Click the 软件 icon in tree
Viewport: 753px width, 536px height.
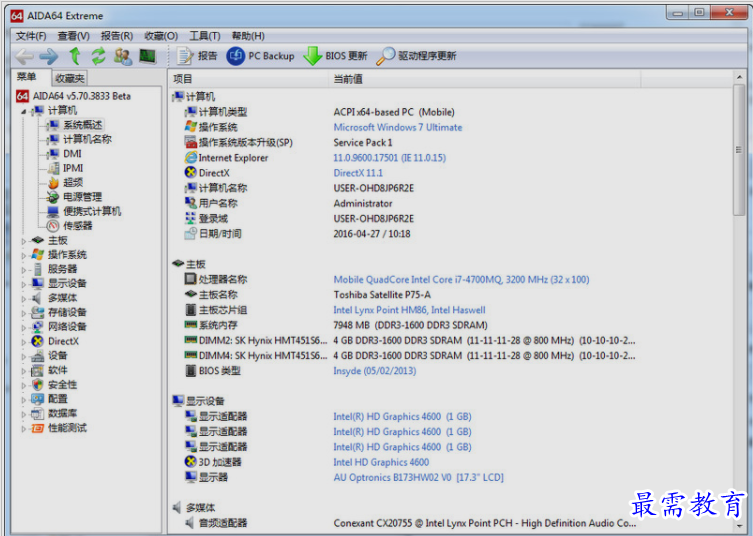[x=37, y=370]
